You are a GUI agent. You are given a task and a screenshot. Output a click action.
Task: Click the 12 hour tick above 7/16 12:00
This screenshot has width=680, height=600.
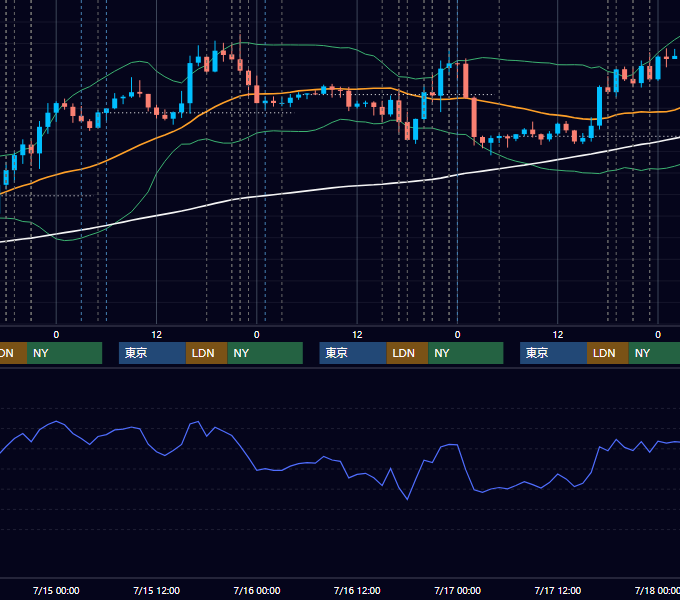pos(357,335)
